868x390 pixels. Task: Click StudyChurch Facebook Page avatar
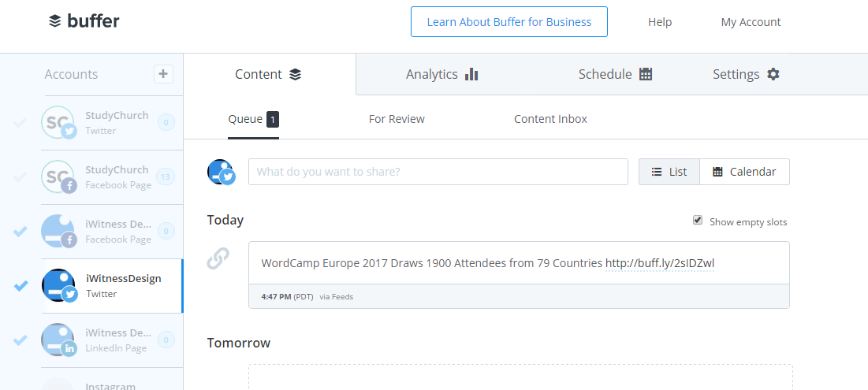[58, 176]
